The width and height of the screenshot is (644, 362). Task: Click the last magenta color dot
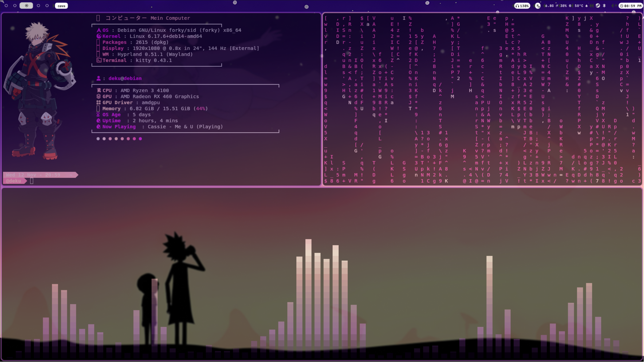coord(140,139)
